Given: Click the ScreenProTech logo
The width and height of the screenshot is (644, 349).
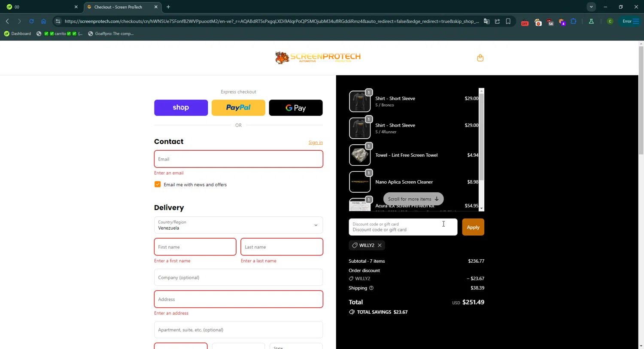Looking at the screenshot, I should tap(318, 58).
